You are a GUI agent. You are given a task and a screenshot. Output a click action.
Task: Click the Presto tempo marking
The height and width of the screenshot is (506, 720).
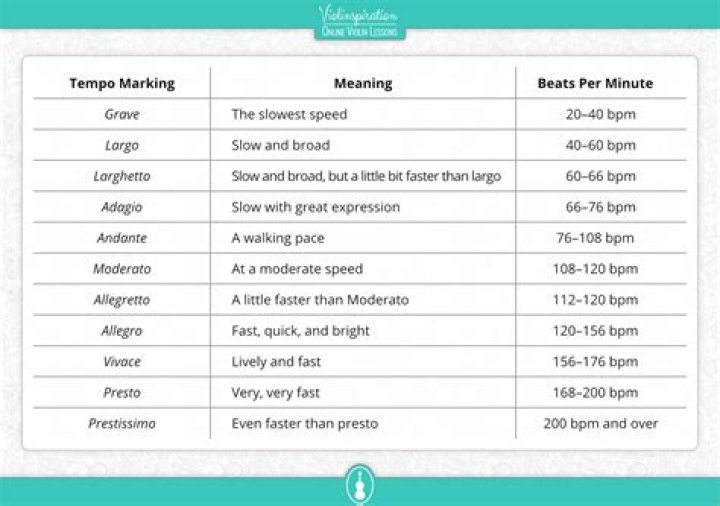pyautogui.click(x=122, y=393)
